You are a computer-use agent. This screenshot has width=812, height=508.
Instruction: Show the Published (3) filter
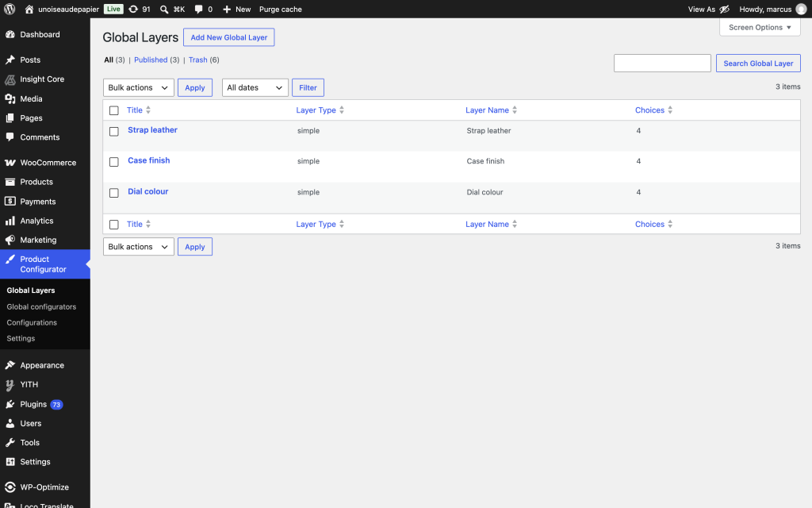click(x=156, y=60)
